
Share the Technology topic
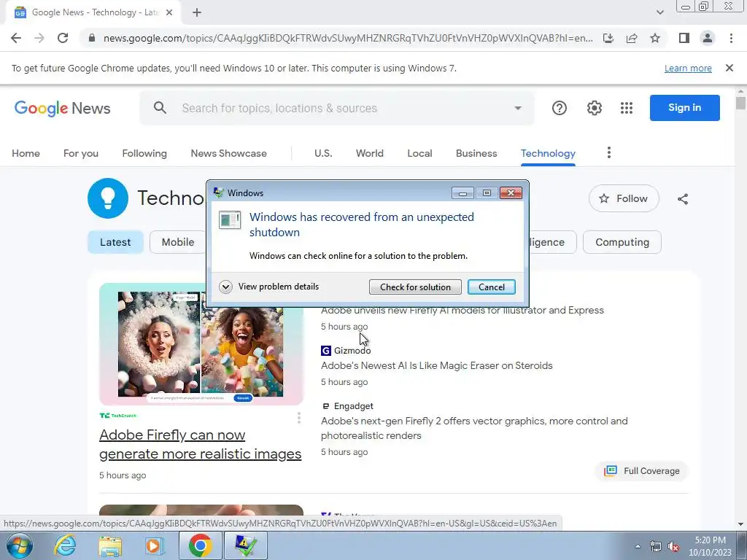pyautogui.click(x=683, y=199)
